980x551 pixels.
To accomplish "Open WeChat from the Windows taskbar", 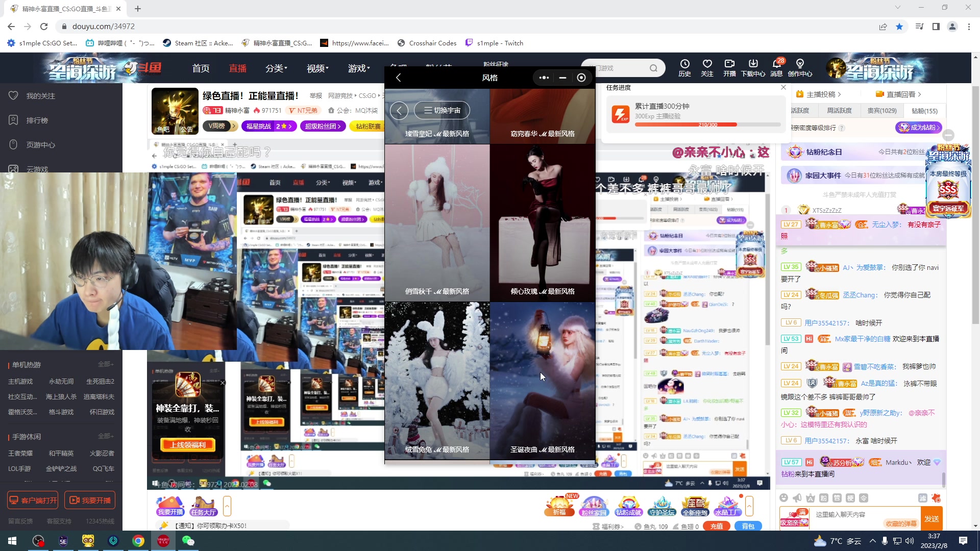I will pyautogui.click(x=188, y=541).
